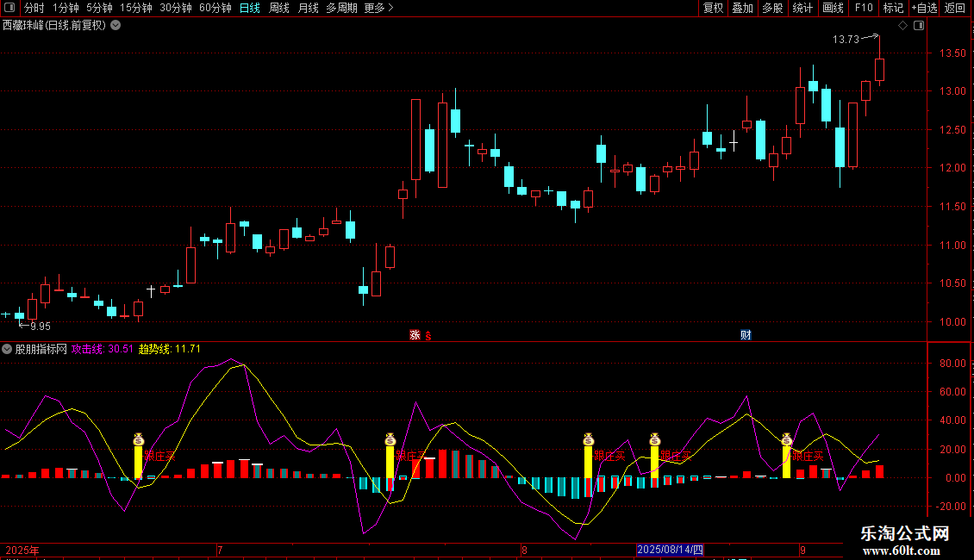
Task: Click month 9 marker on timeline
Action: (802, 550)
